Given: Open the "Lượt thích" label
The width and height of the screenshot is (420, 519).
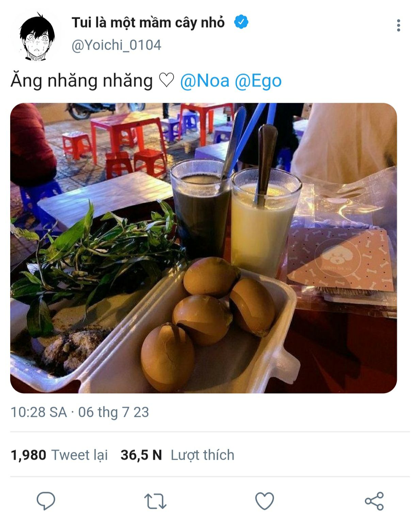Looking at the screenshot, I should pos(203,455).
